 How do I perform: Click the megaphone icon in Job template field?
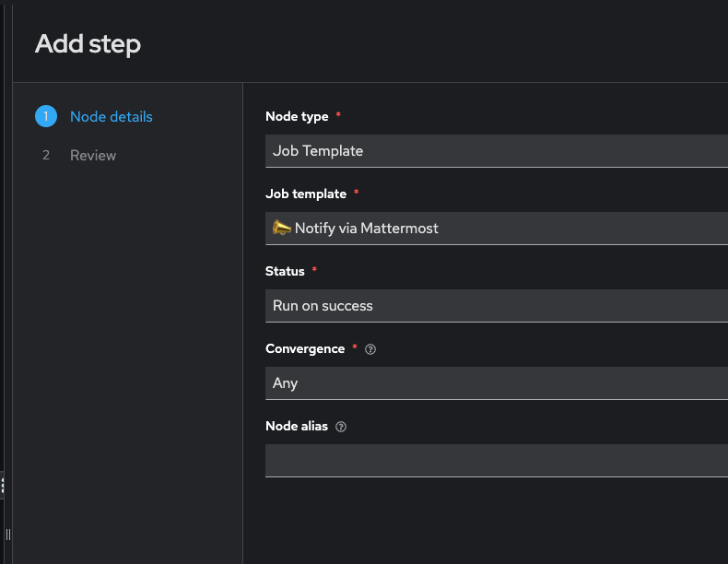click(x=281, y=228)
